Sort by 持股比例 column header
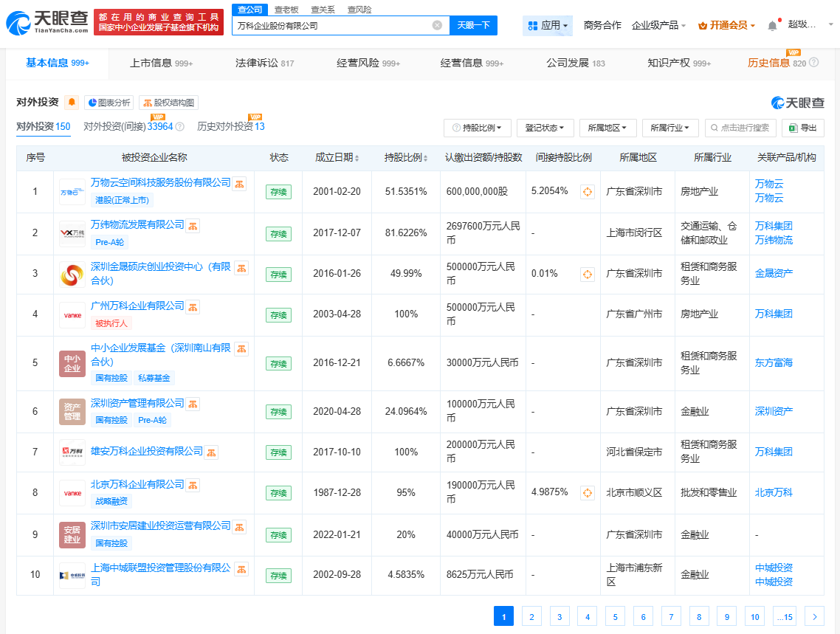This screenshot has width=840, height=634. pos(405,158)
